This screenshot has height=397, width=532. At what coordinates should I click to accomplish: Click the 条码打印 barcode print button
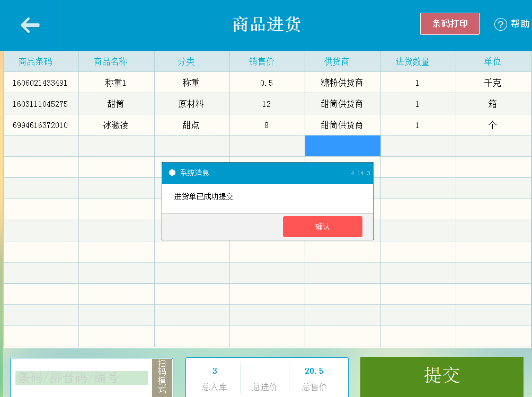click(449, 24)
